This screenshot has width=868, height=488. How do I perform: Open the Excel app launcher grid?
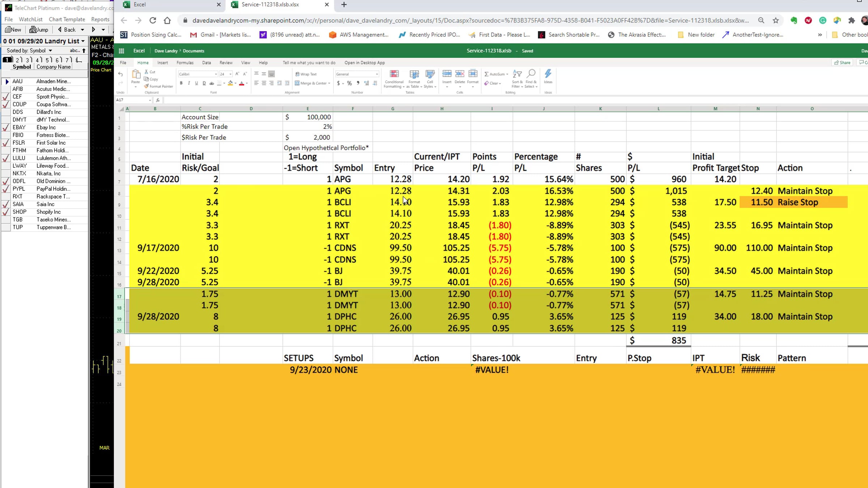tap(122, 51)
